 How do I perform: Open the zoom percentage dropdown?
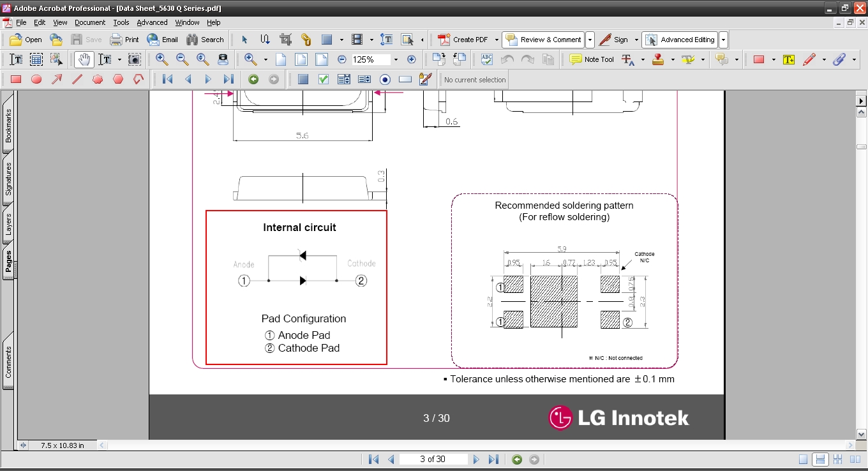pos(396,59)
